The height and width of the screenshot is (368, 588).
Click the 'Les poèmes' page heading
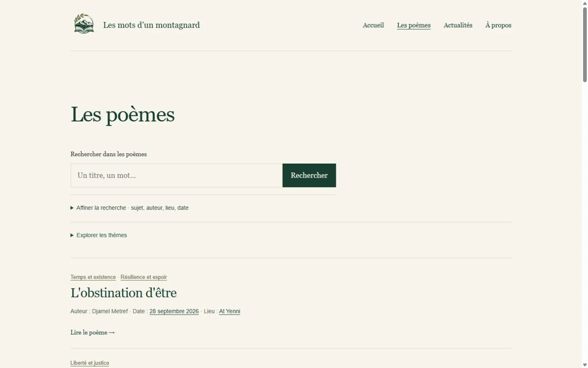[123, 114]
